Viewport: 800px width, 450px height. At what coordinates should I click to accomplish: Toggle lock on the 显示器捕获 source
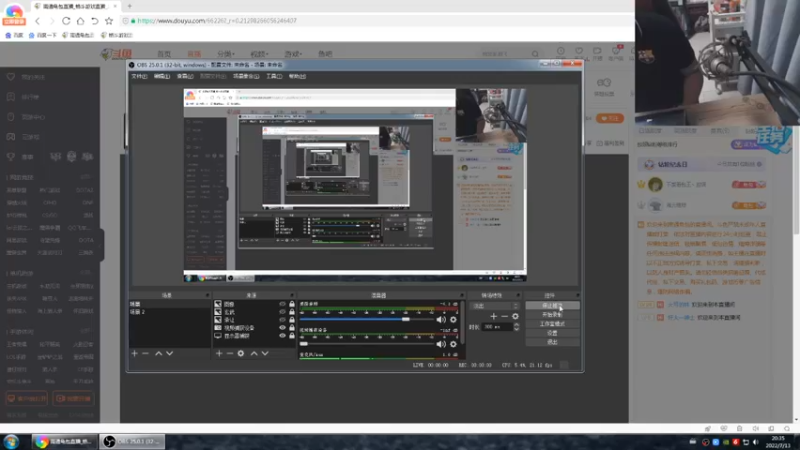pos(292,336)
